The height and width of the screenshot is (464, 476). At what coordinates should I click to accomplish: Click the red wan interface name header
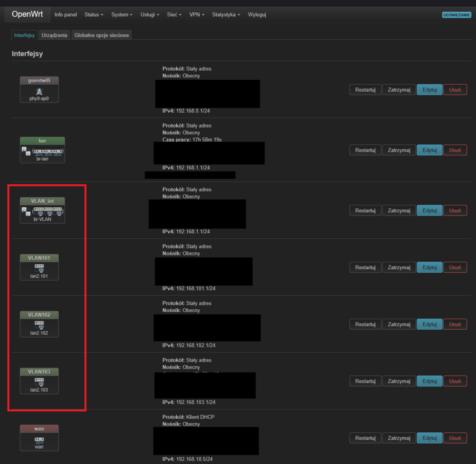coord(39,429)
